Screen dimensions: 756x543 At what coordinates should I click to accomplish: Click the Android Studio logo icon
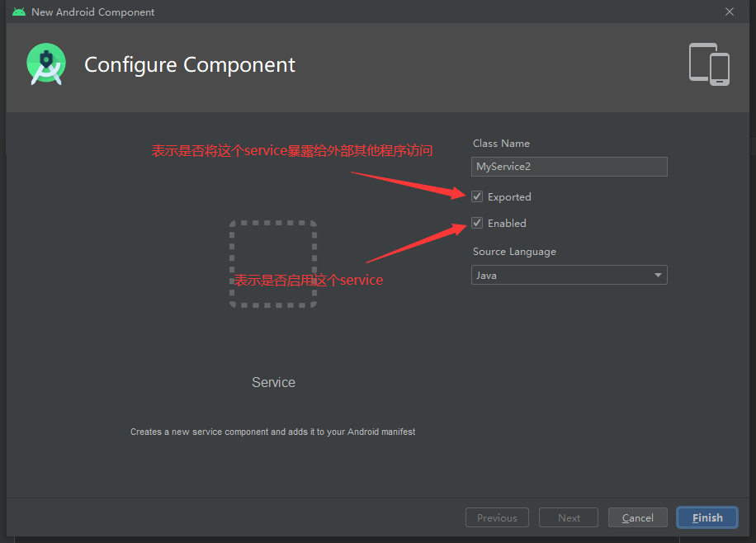46,64
